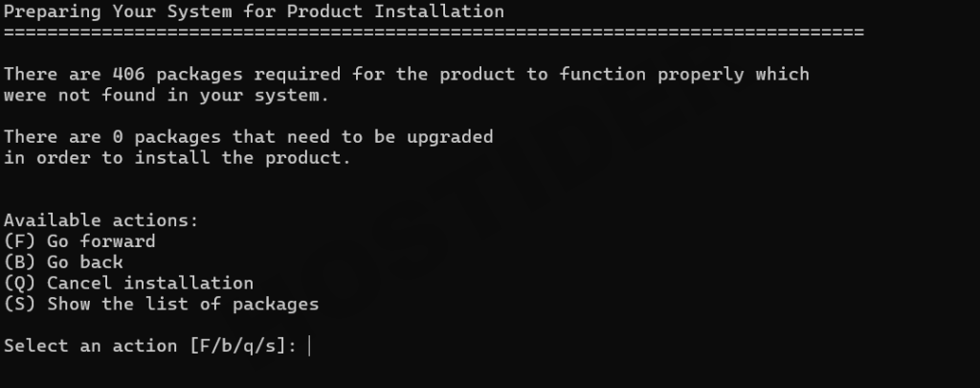980x388 pixels.
Task: Click the word "which" ending the first line
Action: click(x=782, y=75)
